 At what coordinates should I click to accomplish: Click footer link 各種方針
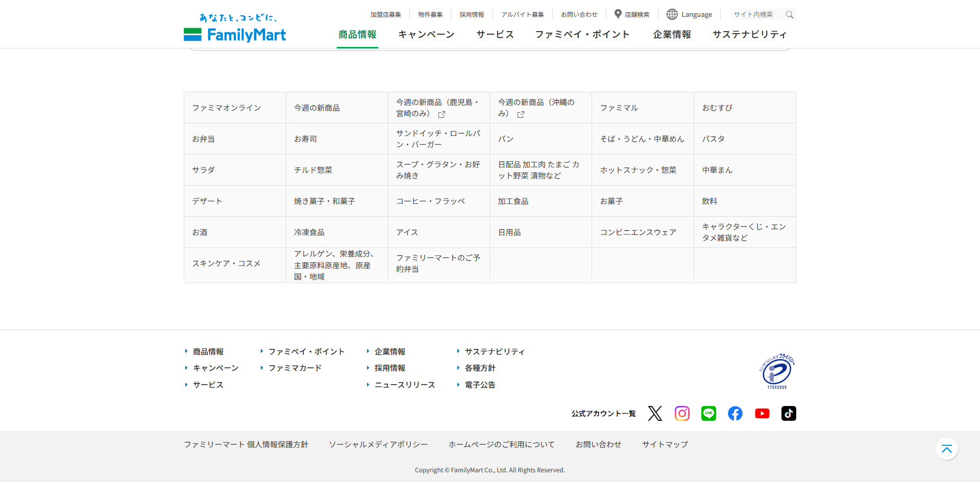pyautogui.click(x=480, y=368)
